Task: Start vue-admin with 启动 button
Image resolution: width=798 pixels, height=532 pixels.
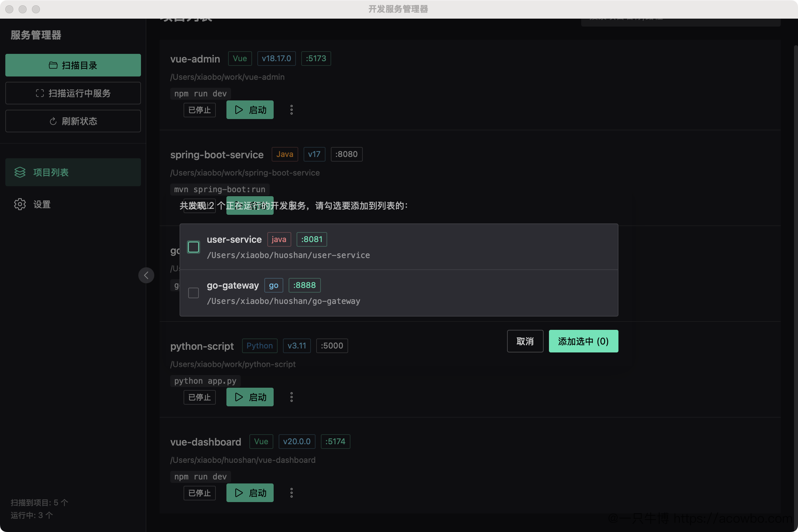Action: (250, 110)
